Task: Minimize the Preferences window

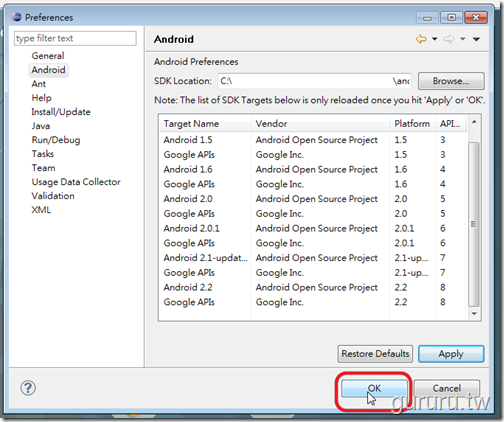Action: coord(427,18)
